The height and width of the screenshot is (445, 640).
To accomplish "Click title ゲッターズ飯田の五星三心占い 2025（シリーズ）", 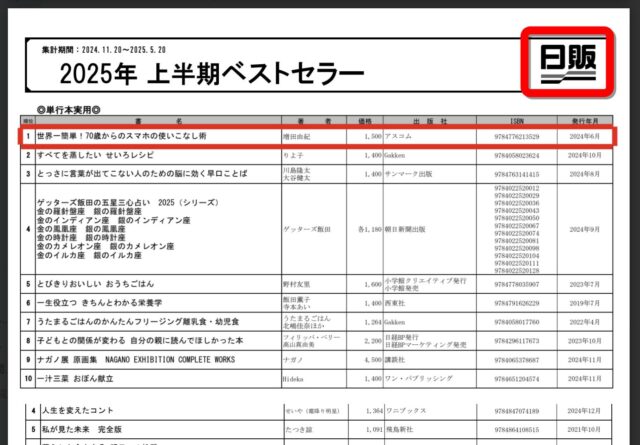I will pyautogui.click(x=128, y=202).
